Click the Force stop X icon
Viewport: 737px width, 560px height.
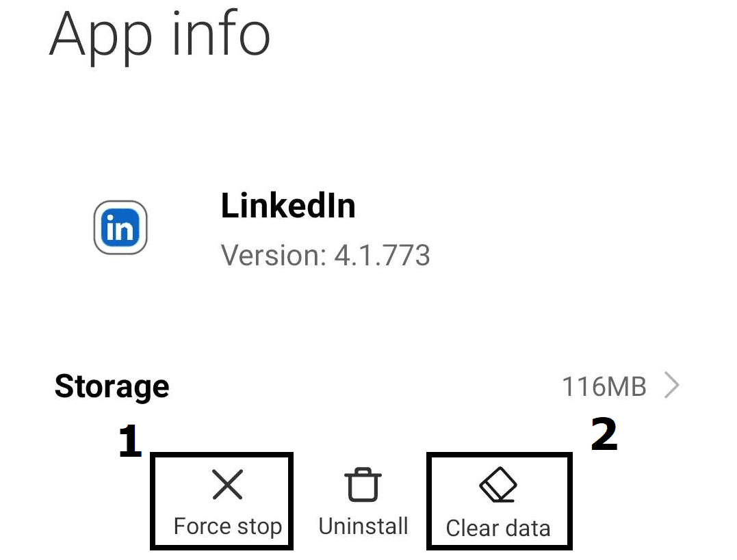(x=227, y=484)
